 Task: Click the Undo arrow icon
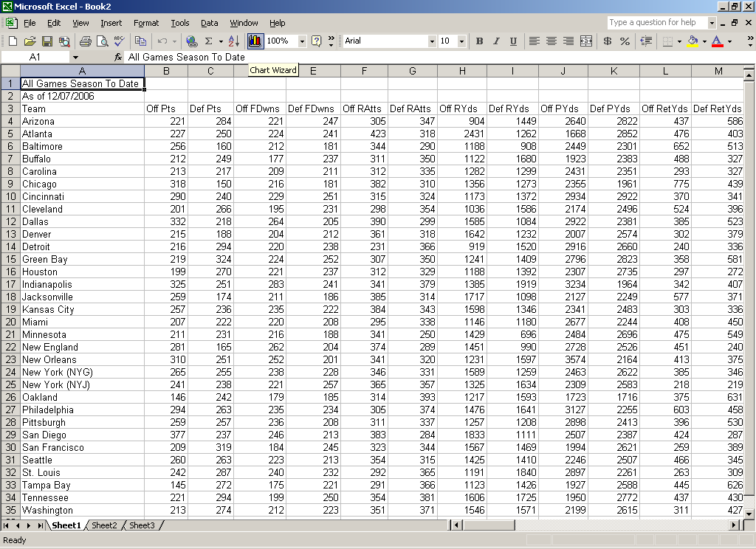(162, 41)
